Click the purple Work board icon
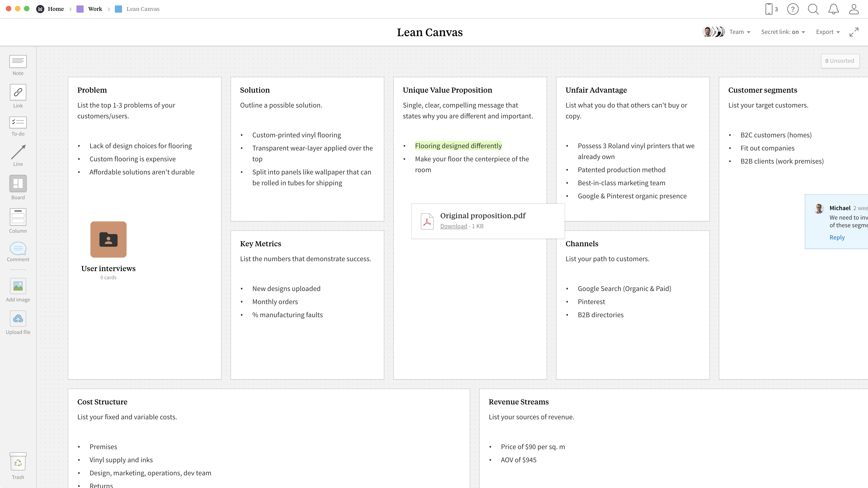This screenshot has height=488, width=868. pyautogui.click(x=80, y=9)
